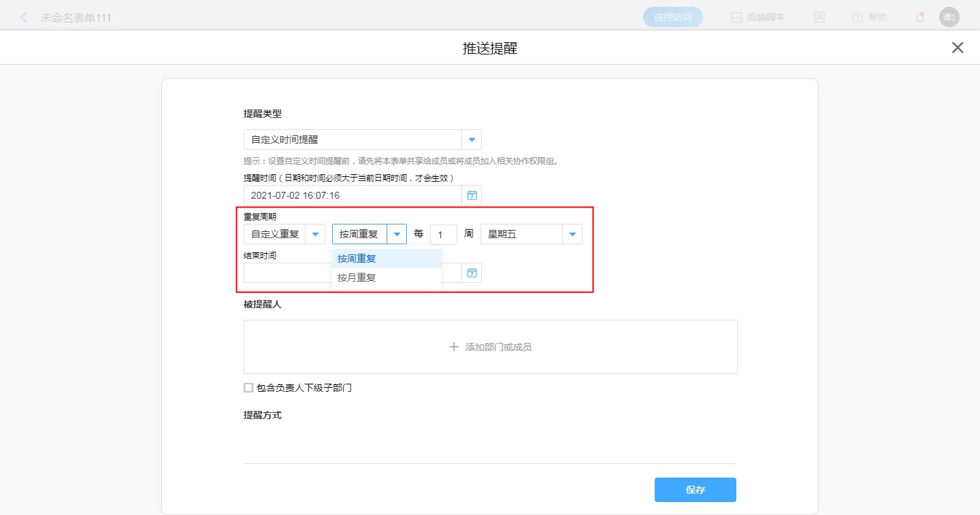
Task: Enable 包含负责人下级子部门 checkbox
Action: pos(248,388)
